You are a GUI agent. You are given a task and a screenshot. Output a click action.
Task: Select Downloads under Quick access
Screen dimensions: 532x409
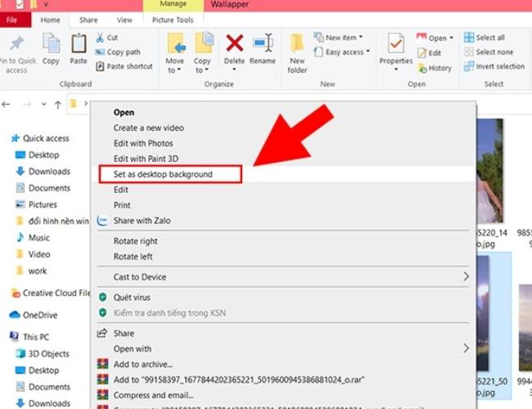coord(43,172)
